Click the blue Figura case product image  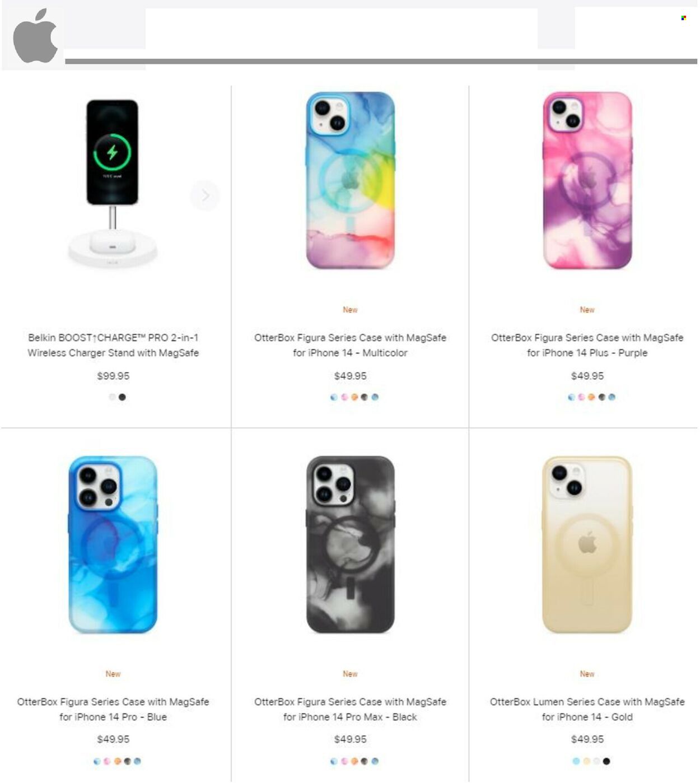pos(113,544)
